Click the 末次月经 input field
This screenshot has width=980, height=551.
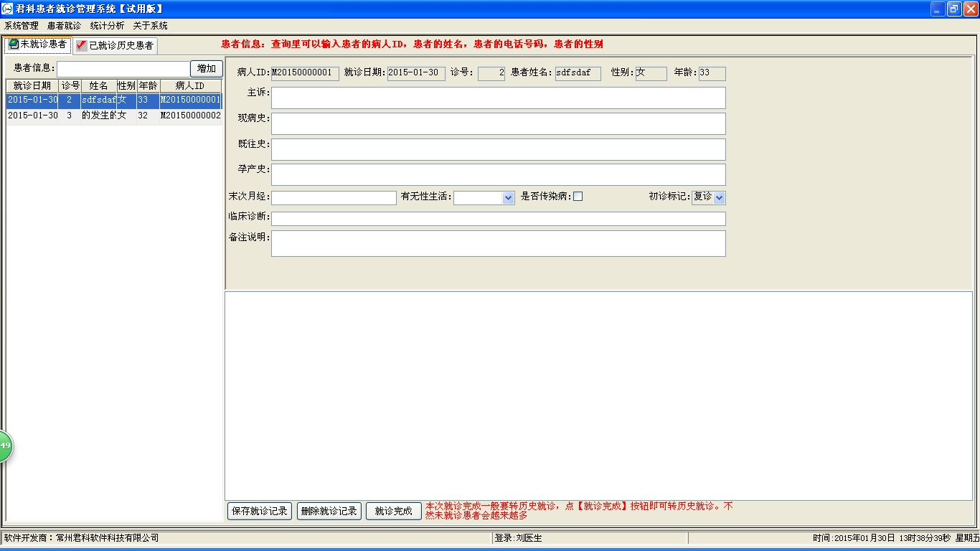(334, 197)
